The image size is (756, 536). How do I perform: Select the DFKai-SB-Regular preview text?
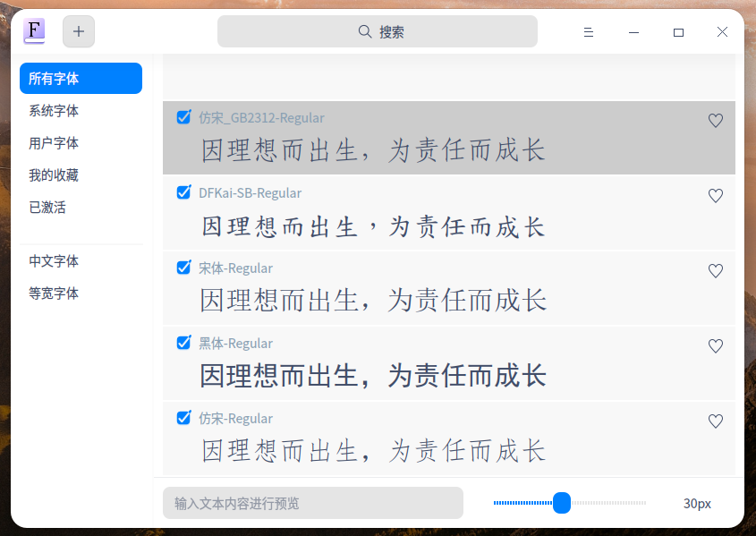[x=373, y=226]
